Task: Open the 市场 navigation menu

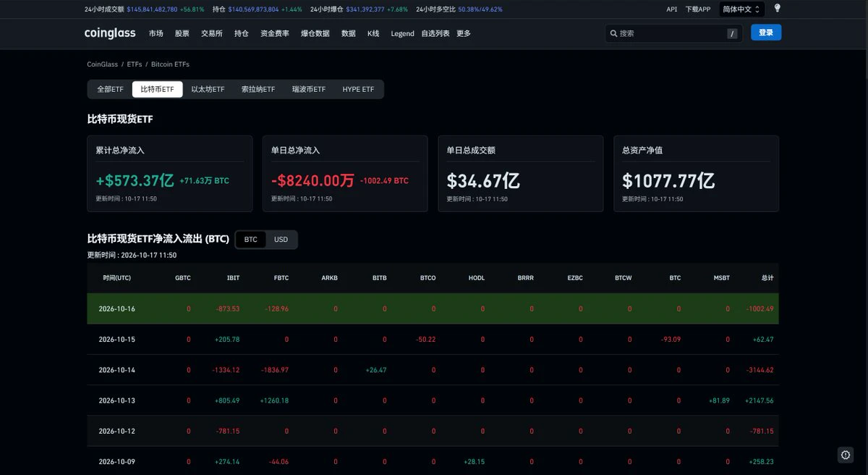Action: point(156,33)
